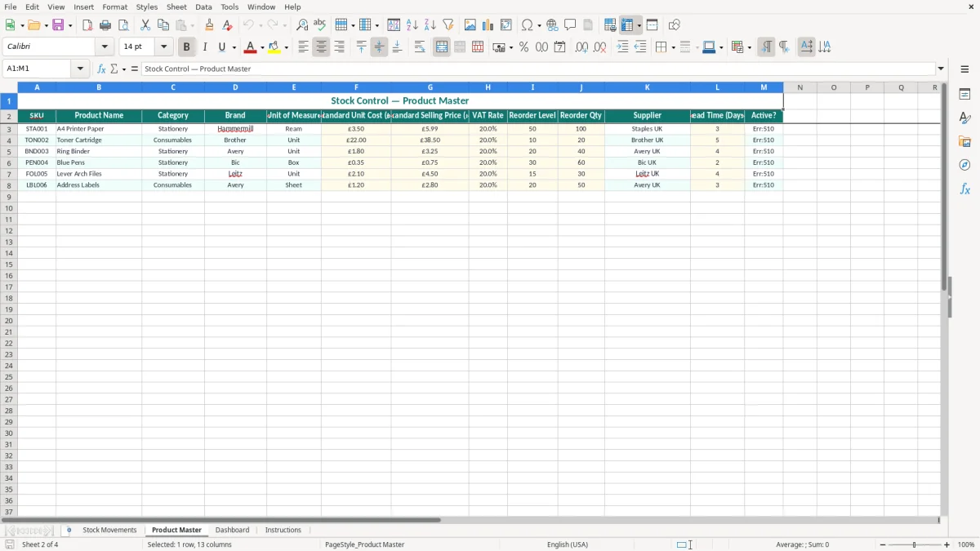The image size is (980, 551).
Task: Click the Clear Direct Formatting icon
Action: (x=227, y=25)
